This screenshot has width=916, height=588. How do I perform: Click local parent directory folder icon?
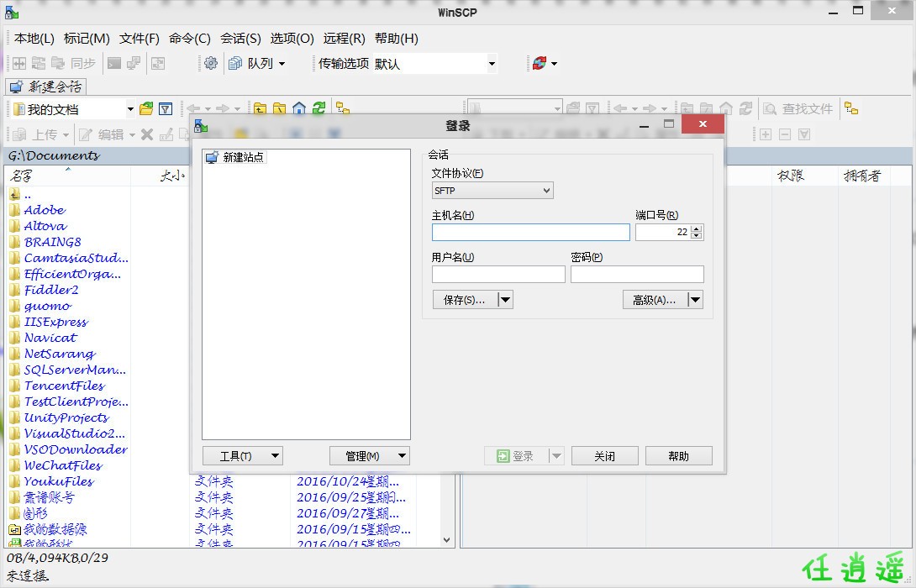coord(260,108)
